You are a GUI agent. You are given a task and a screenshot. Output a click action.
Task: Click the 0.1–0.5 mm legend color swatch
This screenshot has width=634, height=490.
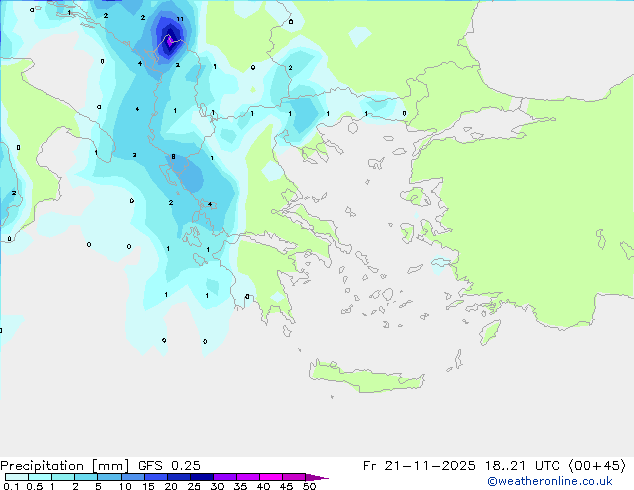click(17, 477)
